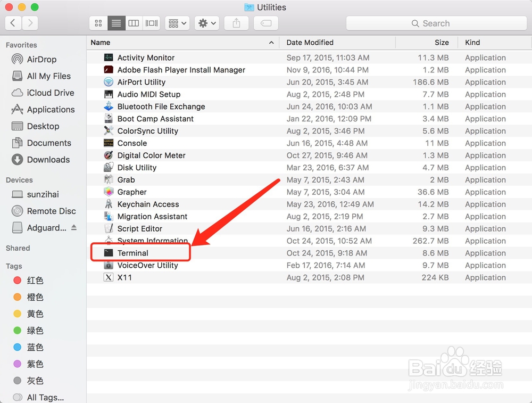Open the item arrangement dropdown
532x403 pixels.
point(177,23)
